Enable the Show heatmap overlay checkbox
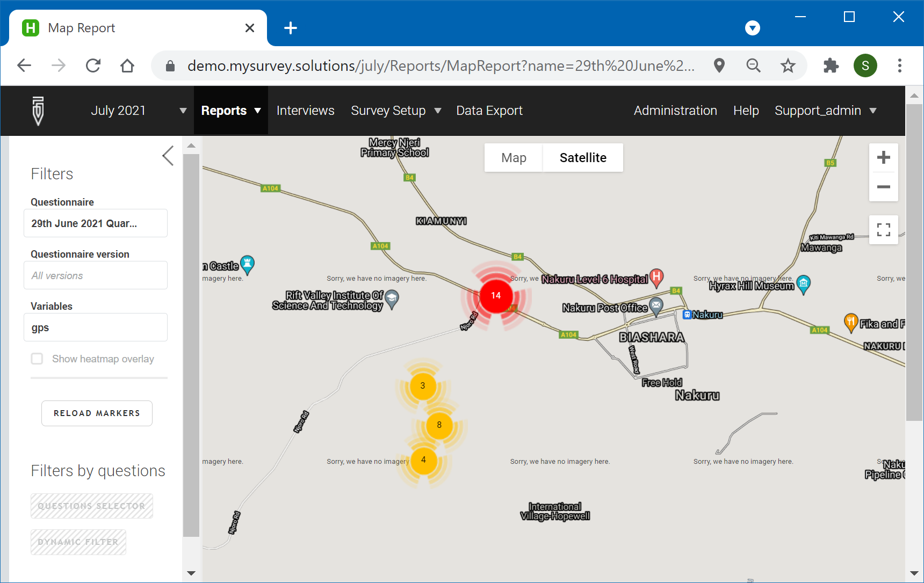The width and height of the screenshot is (924, 583). pos(37,359)
